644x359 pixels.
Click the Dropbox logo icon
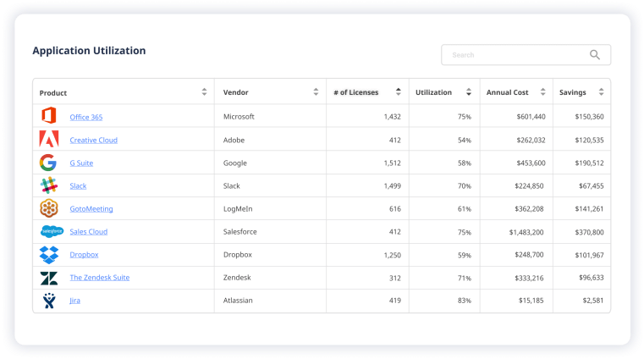pos(48,254)
